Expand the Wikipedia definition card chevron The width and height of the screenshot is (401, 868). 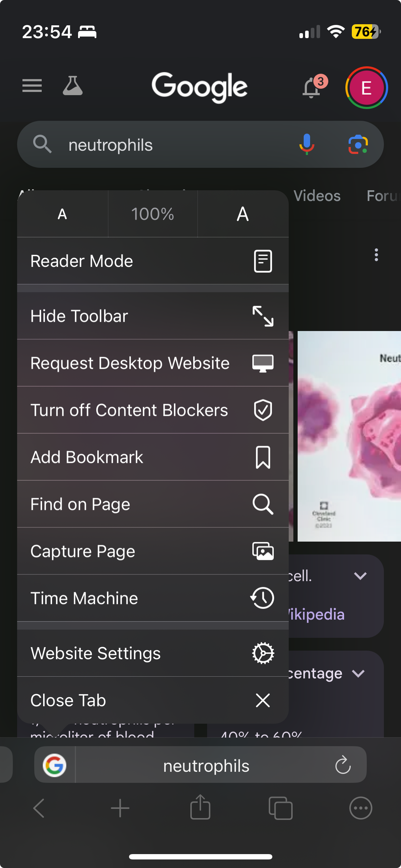pyautogui.click(x=360, y=576)
